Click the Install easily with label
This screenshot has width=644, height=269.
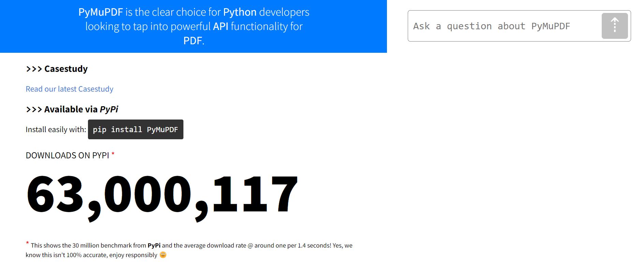point(56,129)
